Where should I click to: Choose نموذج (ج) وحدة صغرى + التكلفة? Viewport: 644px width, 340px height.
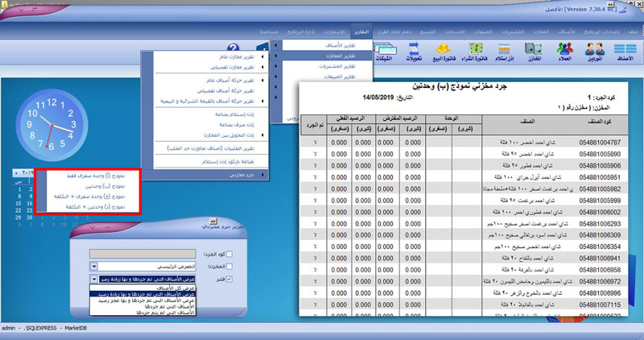89,197
